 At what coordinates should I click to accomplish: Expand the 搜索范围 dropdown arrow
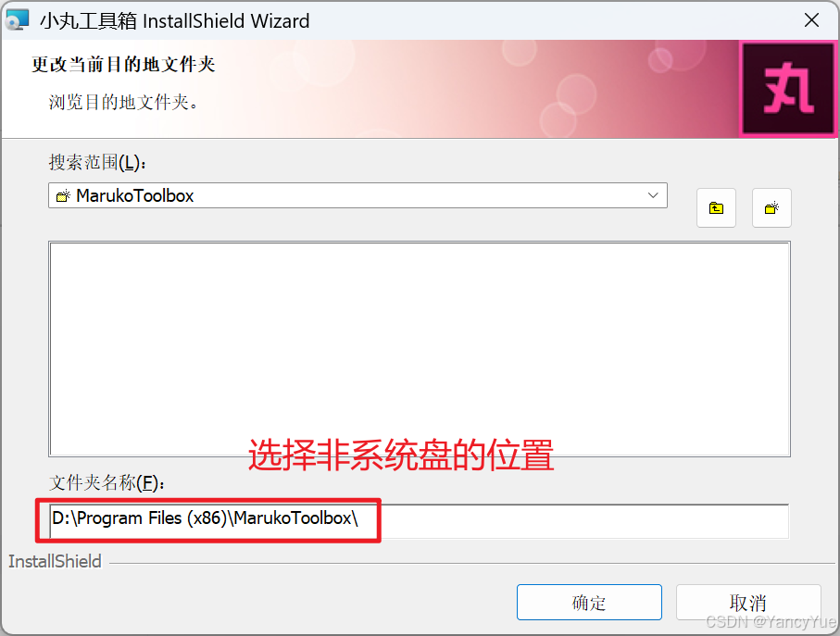[653, 195]
